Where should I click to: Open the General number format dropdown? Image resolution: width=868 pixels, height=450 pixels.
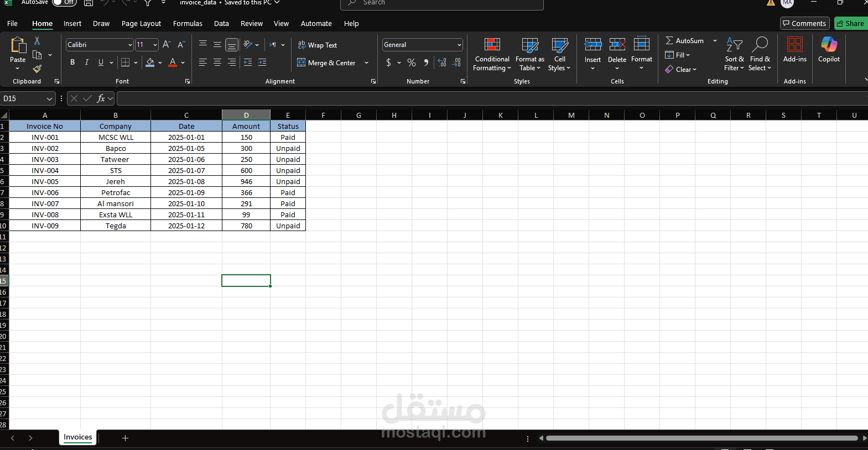pyautogui.click(x=459, y=45)
